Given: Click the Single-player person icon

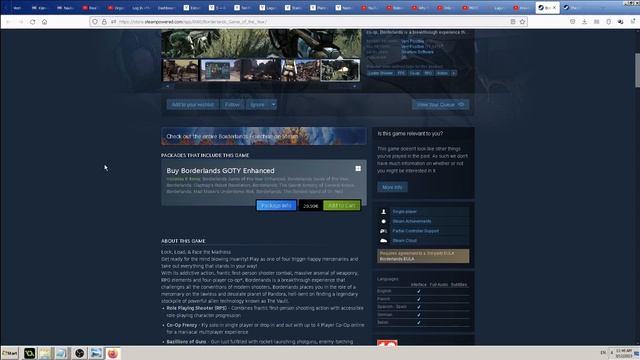Looking at the screenshot, I should 383,211.
